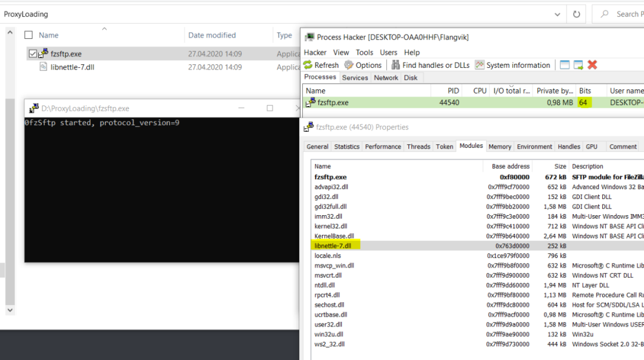This screenshot has height=360, width=644.
Task: Select locale.nls module row
Action: tap(477, 256)
